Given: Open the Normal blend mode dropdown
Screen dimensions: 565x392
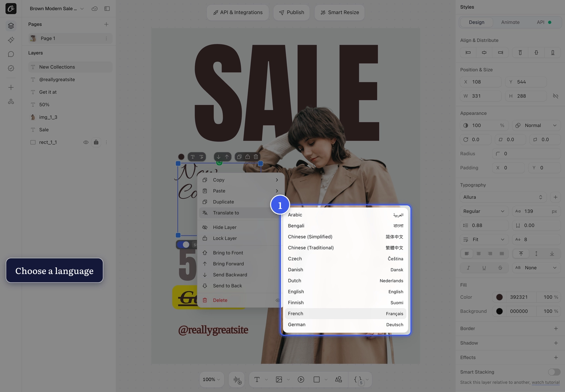Looking at the screenshot, I should (x=536, y=125).
